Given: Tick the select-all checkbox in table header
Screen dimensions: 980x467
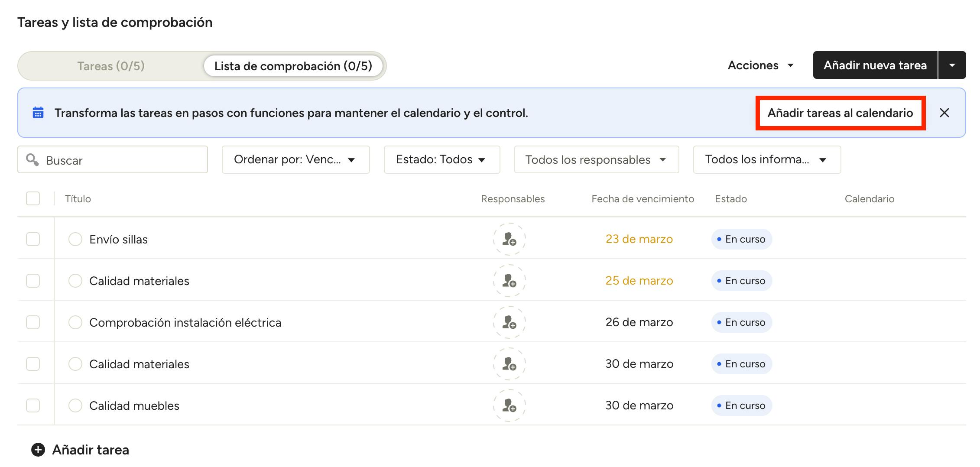Looking at the screenshot, I should [33, 199].
